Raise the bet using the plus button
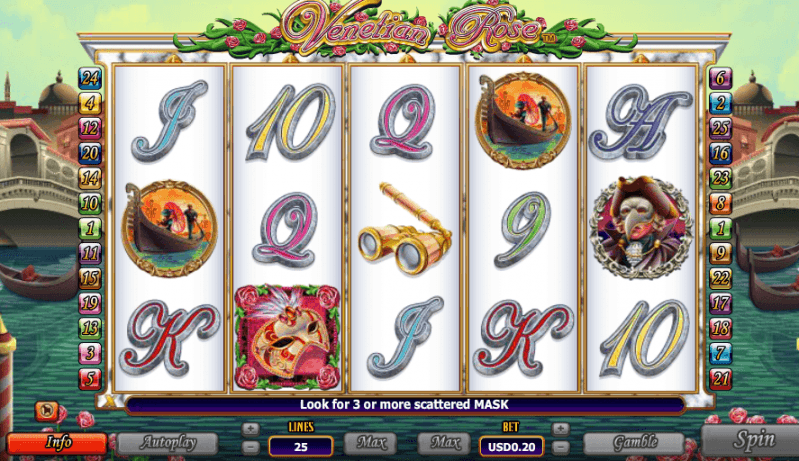The height and width of the screenshot is (461, 799). pyautogui.click(x=560, y=429)
